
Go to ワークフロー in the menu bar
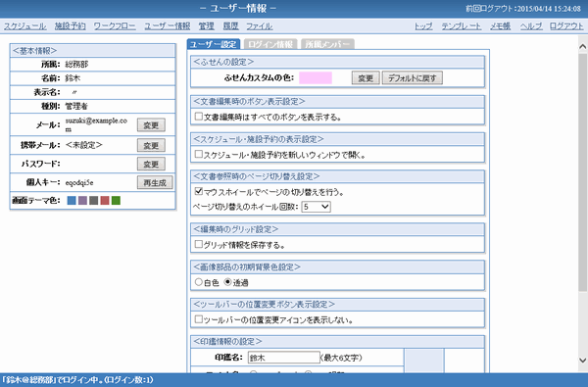pos(115,26)
